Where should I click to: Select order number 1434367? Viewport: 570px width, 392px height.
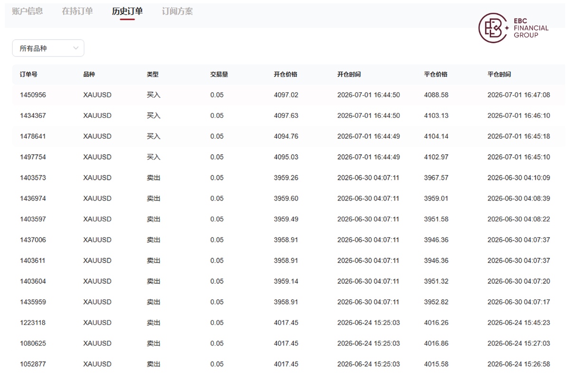click(33, 115)
